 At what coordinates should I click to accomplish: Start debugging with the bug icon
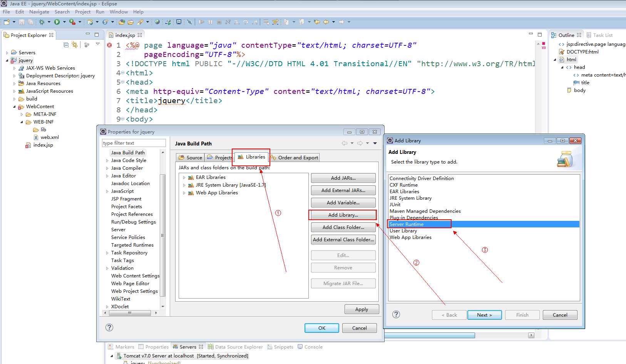(42, 22)
